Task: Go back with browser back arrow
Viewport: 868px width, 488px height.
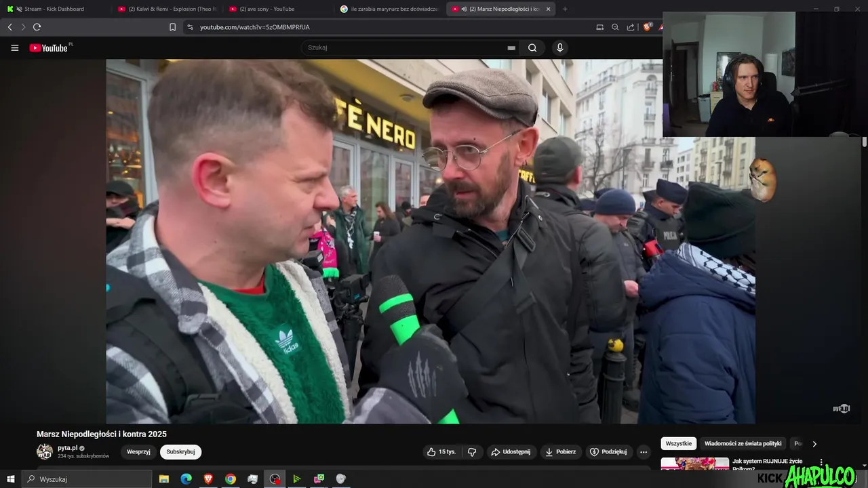Action: 9,27
